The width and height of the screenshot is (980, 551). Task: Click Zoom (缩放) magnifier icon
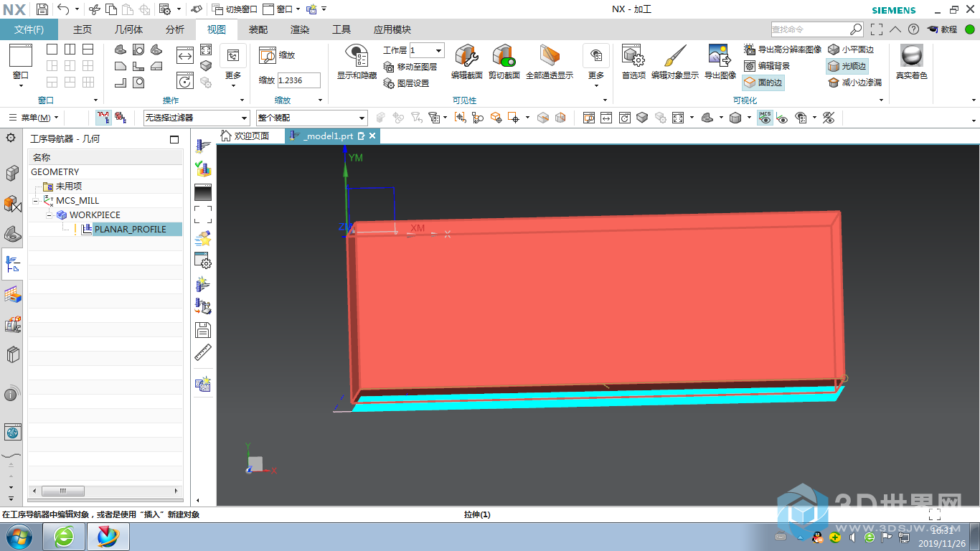click(x=268, y=55)
